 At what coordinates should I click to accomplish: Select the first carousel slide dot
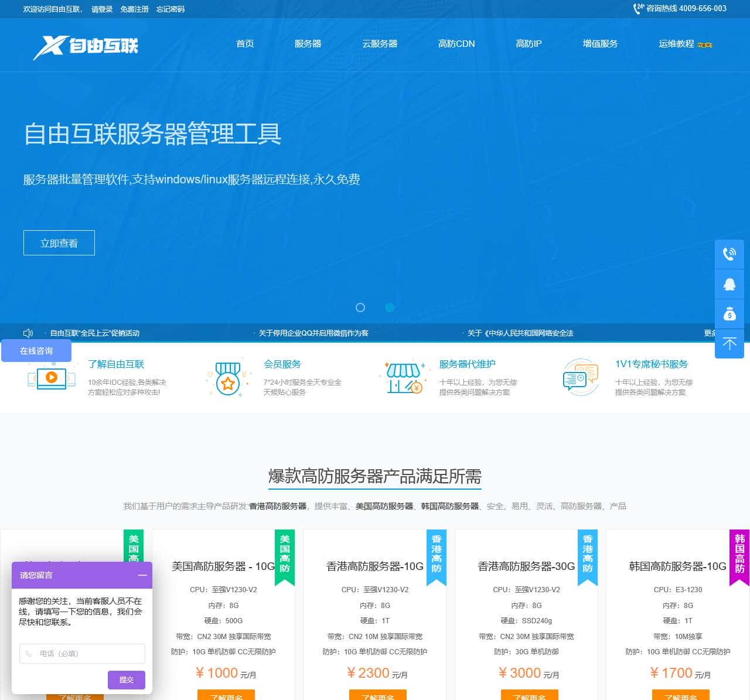(x=360, y=308)
